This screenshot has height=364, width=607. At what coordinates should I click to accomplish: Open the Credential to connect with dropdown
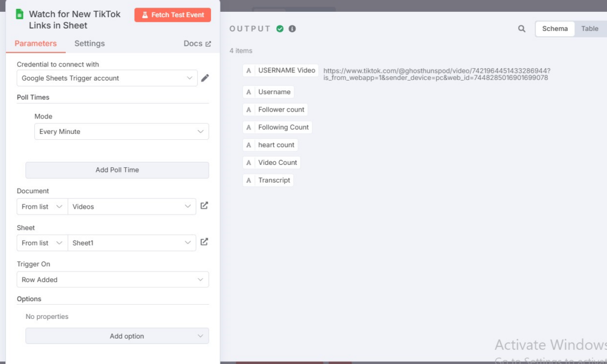point(107,78)
